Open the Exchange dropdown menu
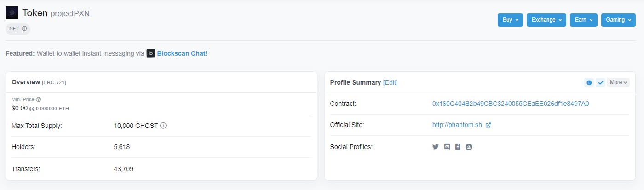The height and width of the screenshot is (190, 644). 546,20
